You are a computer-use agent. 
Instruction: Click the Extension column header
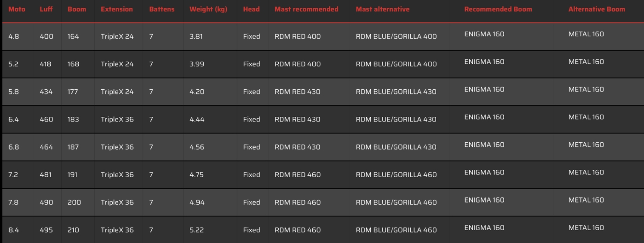[117, 9]
